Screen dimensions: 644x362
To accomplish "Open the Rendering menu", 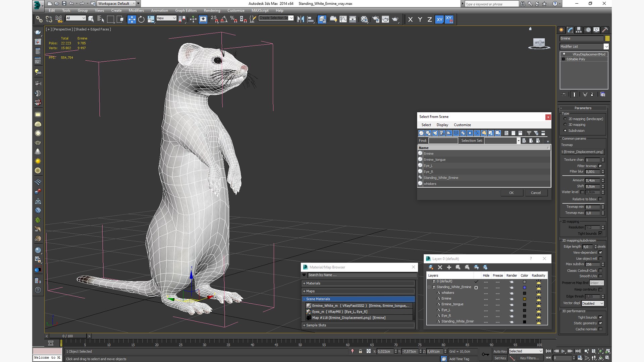I will point(212,10).
